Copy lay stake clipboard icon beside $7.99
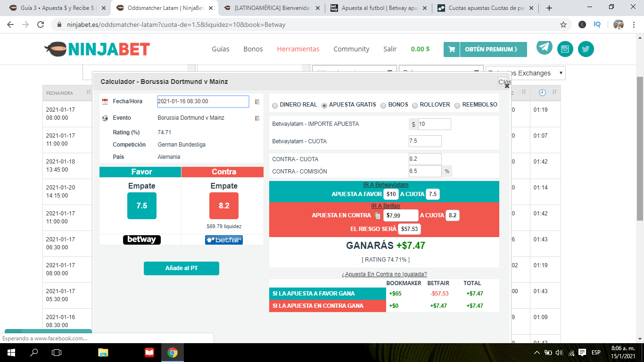The image size is (644, 362). tap(377, 216)
